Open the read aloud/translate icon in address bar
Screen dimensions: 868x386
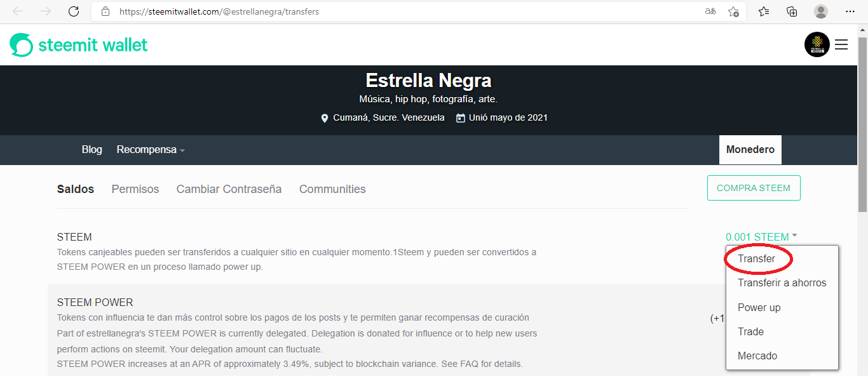[710, 11]
